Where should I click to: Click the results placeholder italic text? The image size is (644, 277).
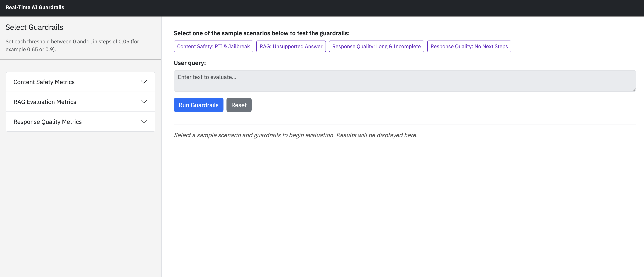coord(296,135)
